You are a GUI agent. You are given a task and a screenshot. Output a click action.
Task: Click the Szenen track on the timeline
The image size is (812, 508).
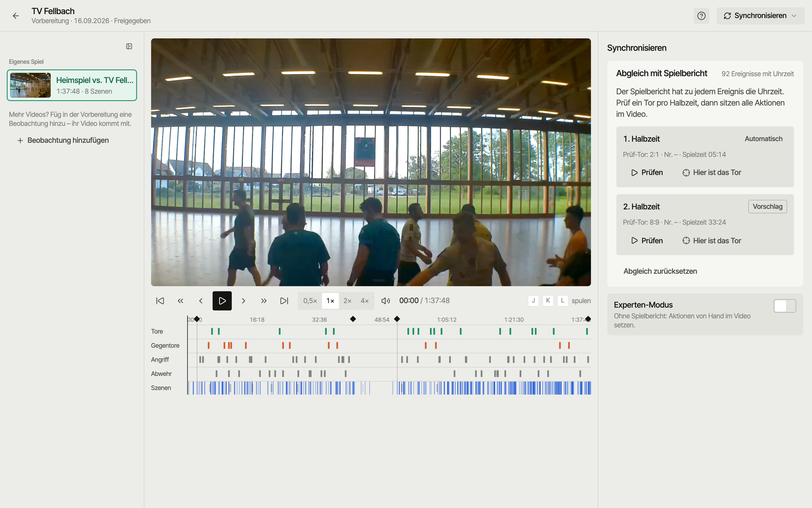pyautogui.click(x=389, y=388)
